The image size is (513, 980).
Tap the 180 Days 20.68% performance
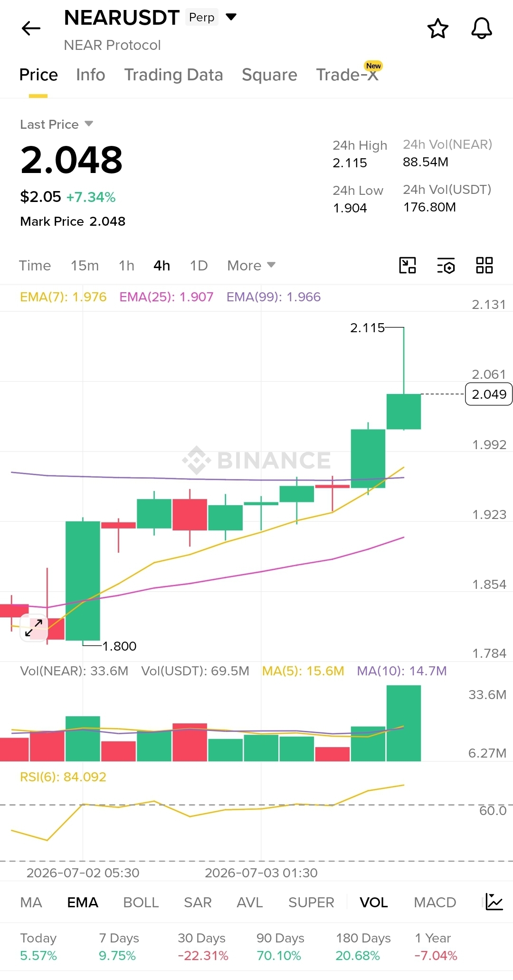(x=363, y=947)
